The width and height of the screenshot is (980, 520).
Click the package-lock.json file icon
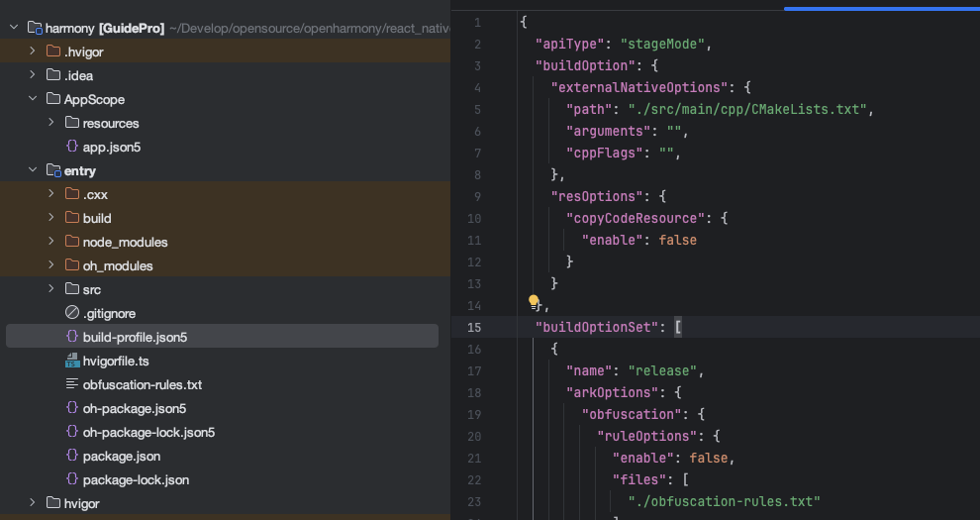tap(72, 478)
